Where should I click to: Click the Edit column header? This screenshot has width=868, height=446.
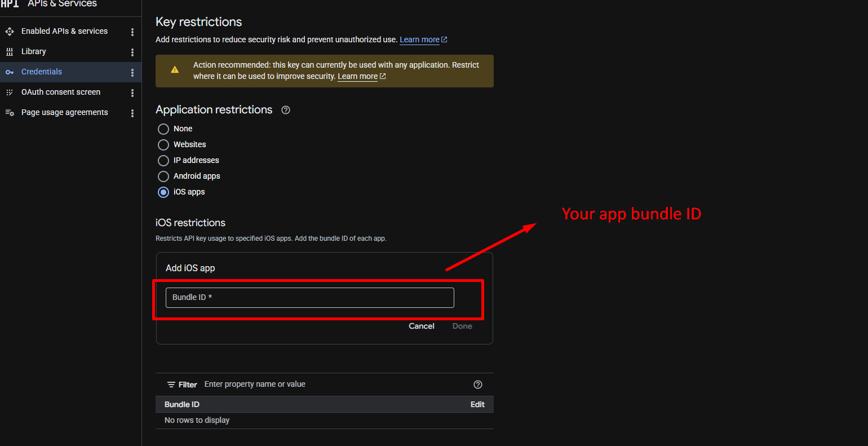click(477, 404)
